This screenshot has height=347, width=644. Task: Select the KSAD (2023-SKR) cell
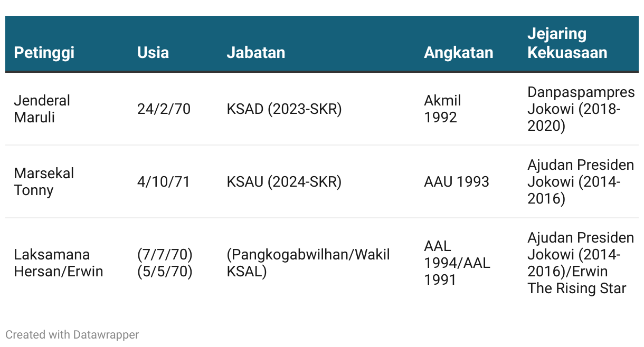[284, 109]
